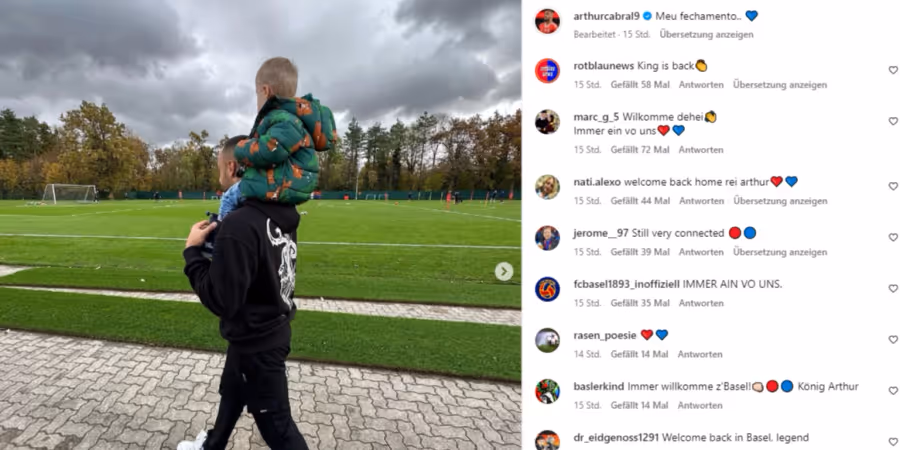This screenshot has height=450, width=900.
Task: Open the rotblaunews avatar
Action: (x=547, y=71)
